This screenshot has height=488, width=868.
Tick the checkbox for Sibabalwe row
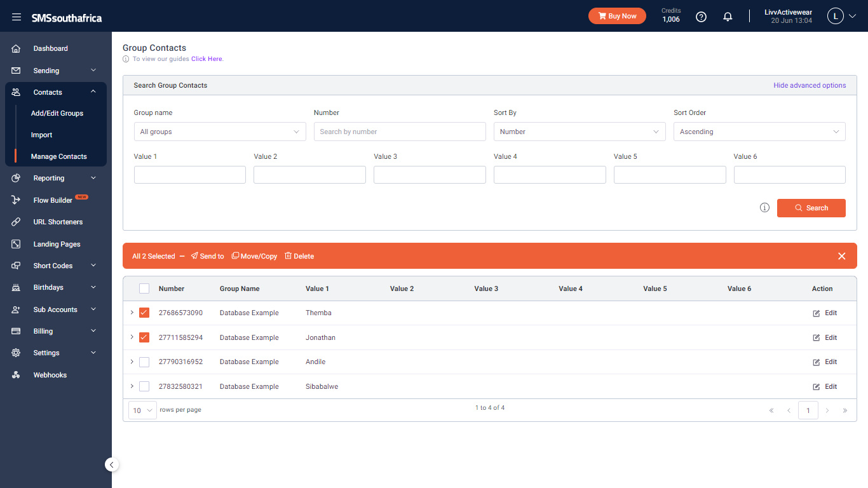coord(144,386)
